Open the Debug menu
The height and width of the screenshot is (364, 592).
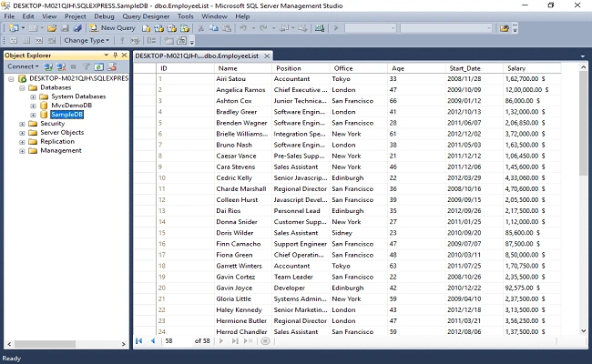point(104,16)
